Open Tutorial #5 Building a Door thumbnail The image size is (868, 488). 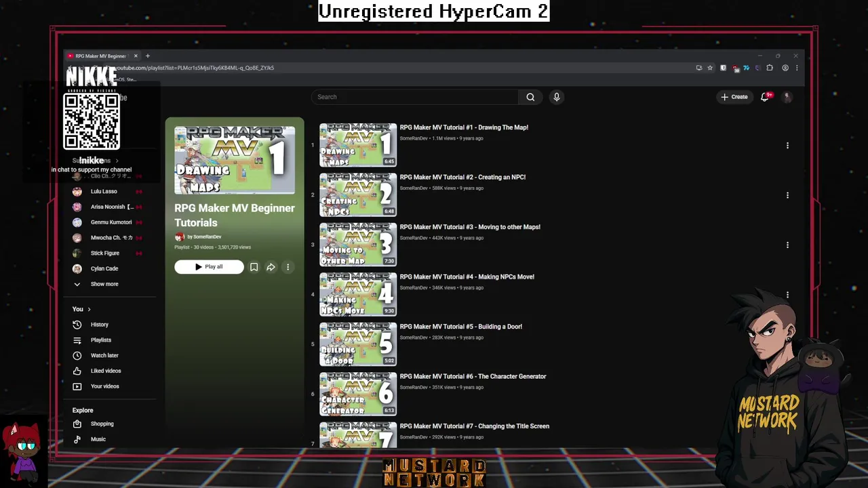pyautogui.click(x=358, y=344)
